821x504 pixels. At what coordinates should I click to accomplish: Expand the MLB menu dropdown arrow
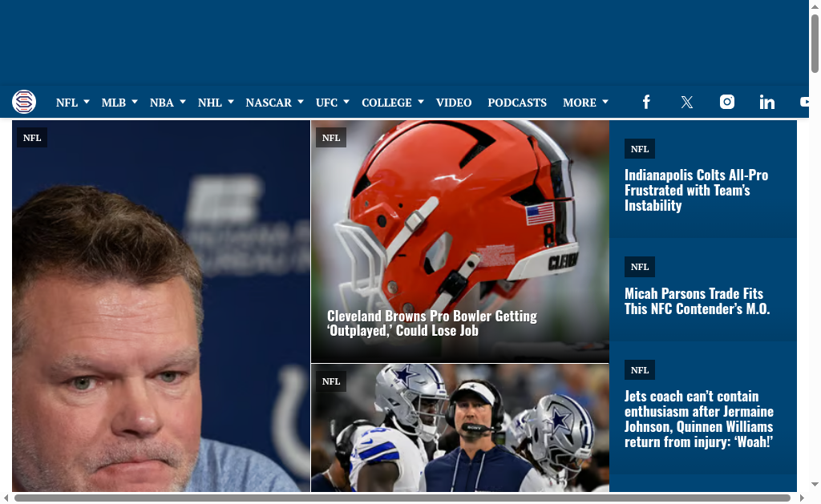click(135, 102)
